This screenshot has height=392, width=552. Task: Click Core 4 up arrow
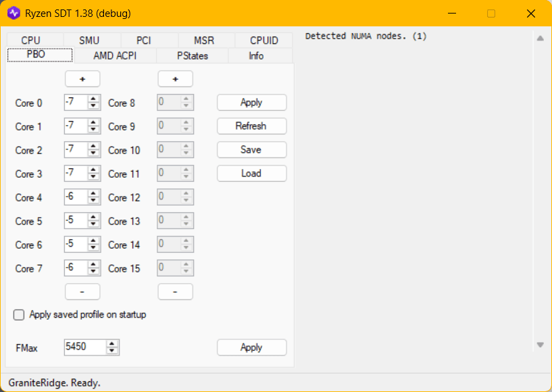coord(93,193)
